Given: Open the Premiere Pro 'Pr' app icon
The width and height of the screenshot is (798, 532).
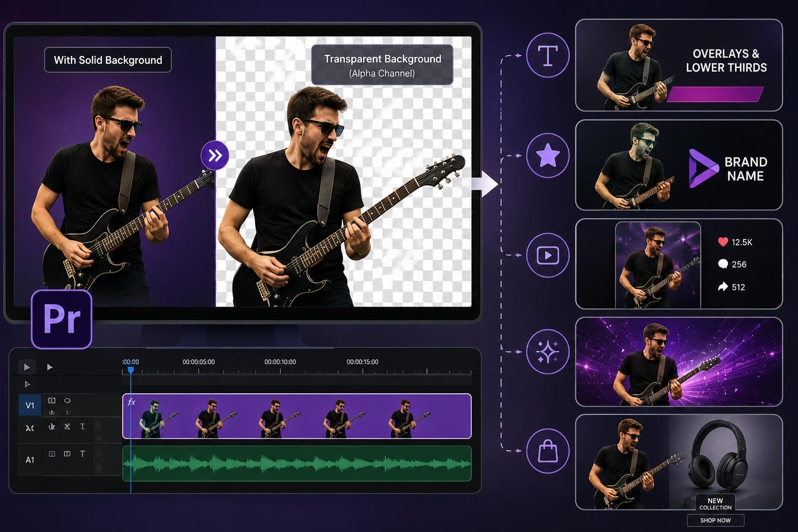Looking at the screenshot, I should coord(62,319).
